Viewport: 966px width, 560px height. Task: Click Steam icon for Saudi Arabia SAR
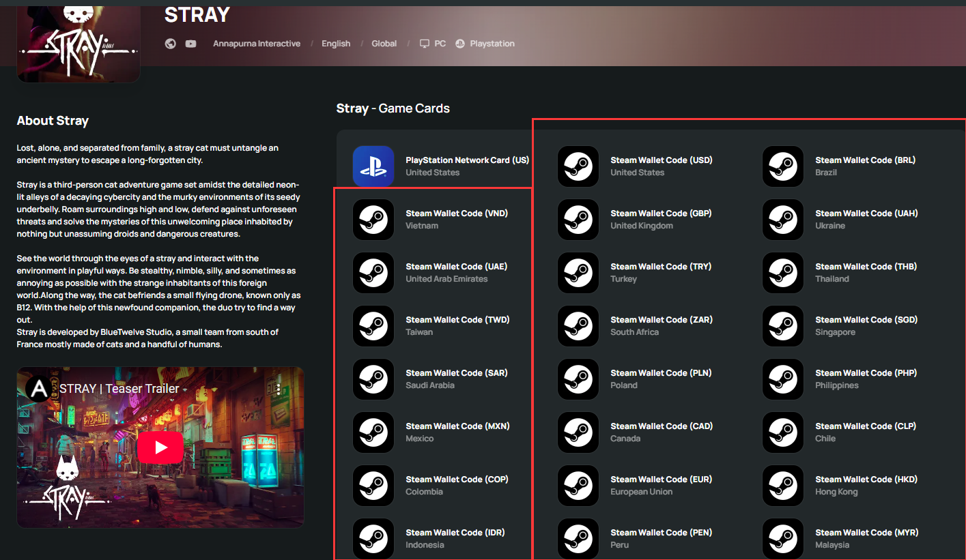click(373, 379)
